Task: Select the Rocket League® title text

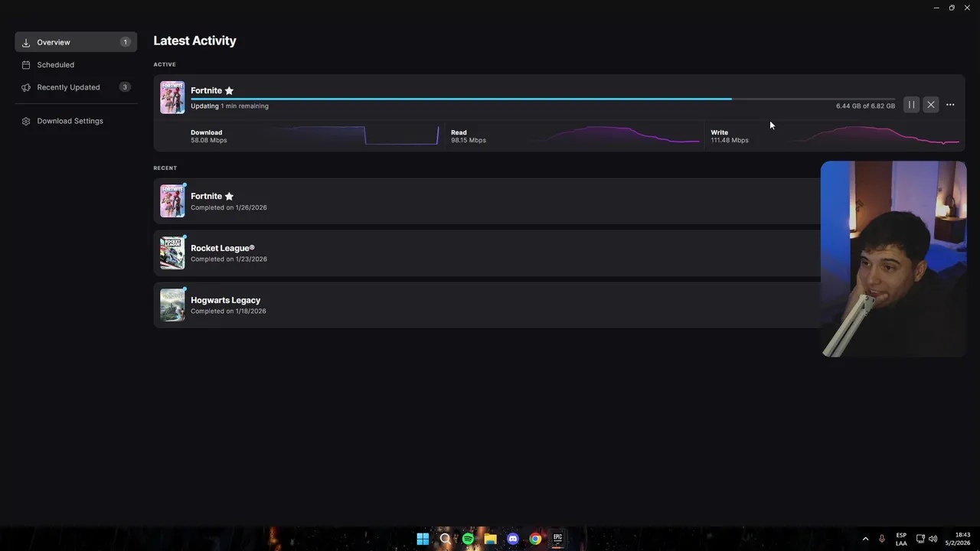Action: pos(223,248)
